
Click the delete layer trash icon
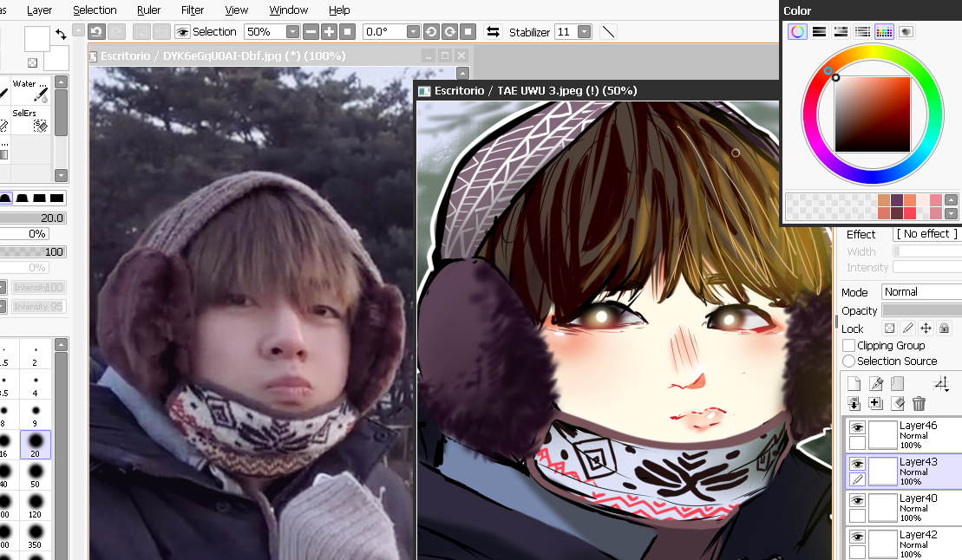[x=919, y=403]
